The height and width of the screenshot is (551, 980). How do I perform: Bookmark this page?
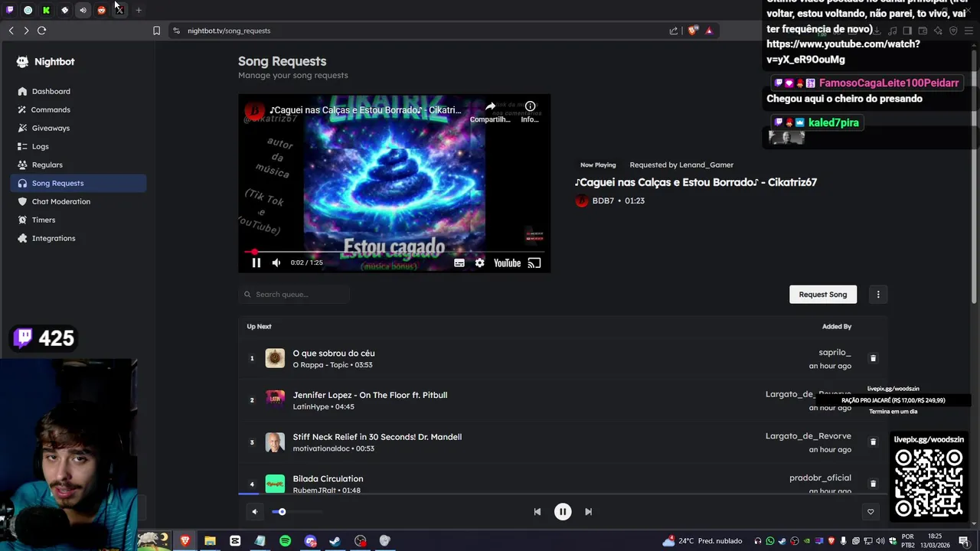(156, 31)
